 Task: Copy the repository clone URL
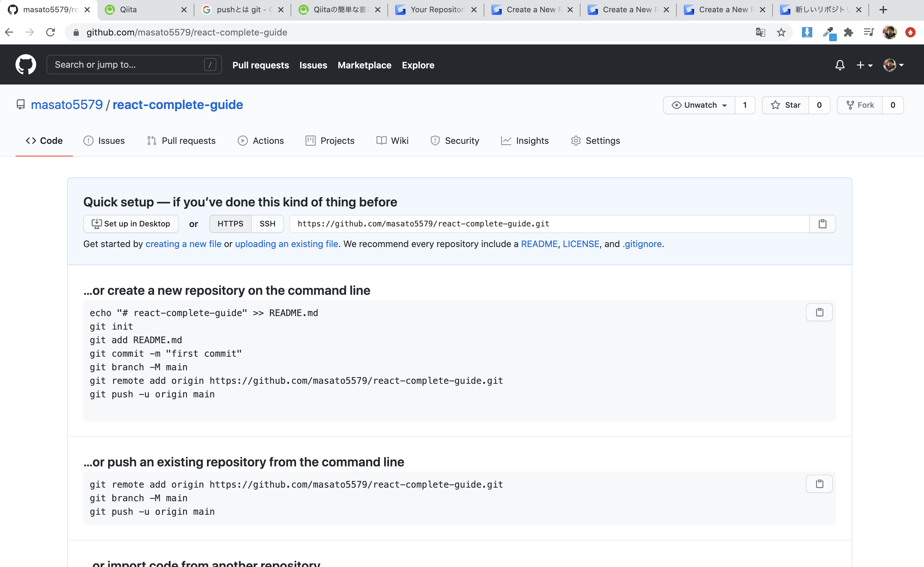(822, 224)
